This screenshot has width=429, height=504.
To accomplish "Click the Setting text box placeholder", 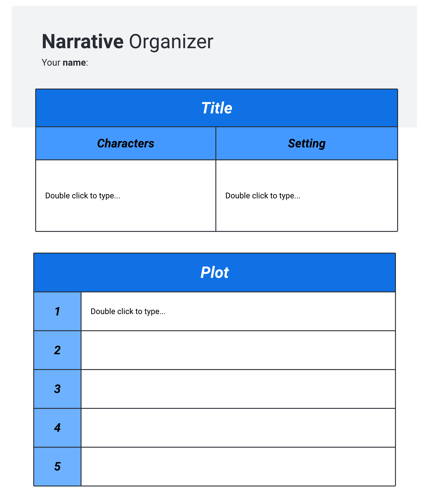I will coord(263,196).
